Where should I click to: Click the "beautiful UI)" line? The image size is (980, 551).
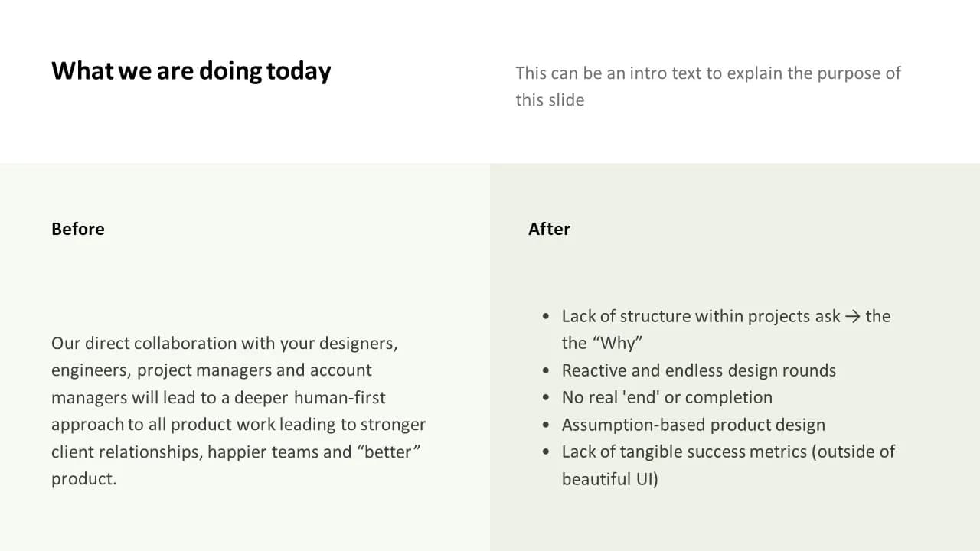(x=610, y=479)
